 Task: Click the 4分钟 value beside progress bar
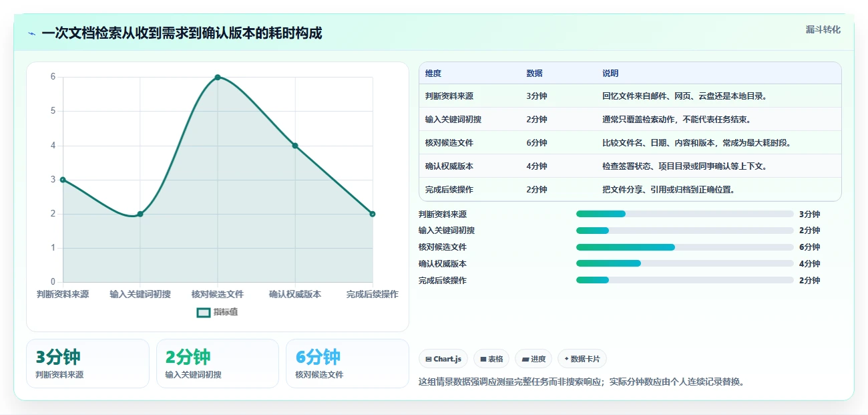click(x=809, y=264)
